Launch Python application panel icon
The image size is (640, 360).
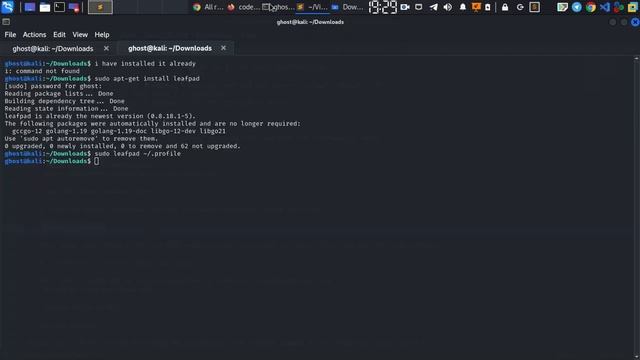pos(618,7)
